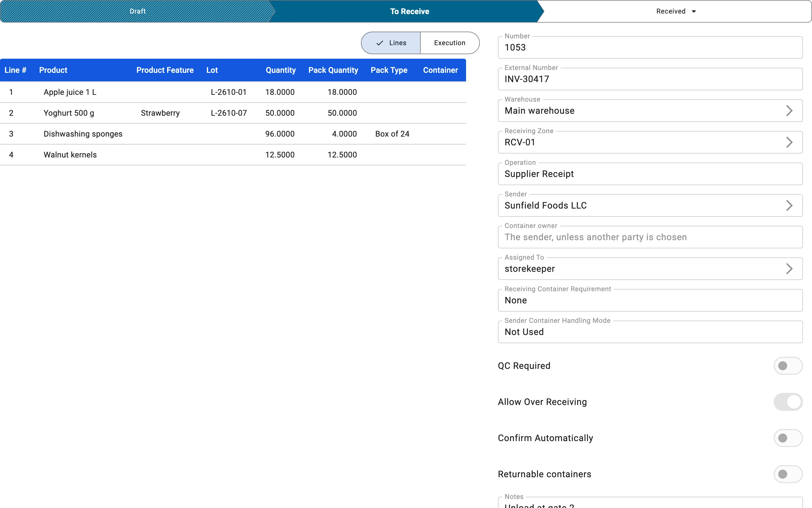
Task: Click the Line # column header
Action: tap(16, 70)
